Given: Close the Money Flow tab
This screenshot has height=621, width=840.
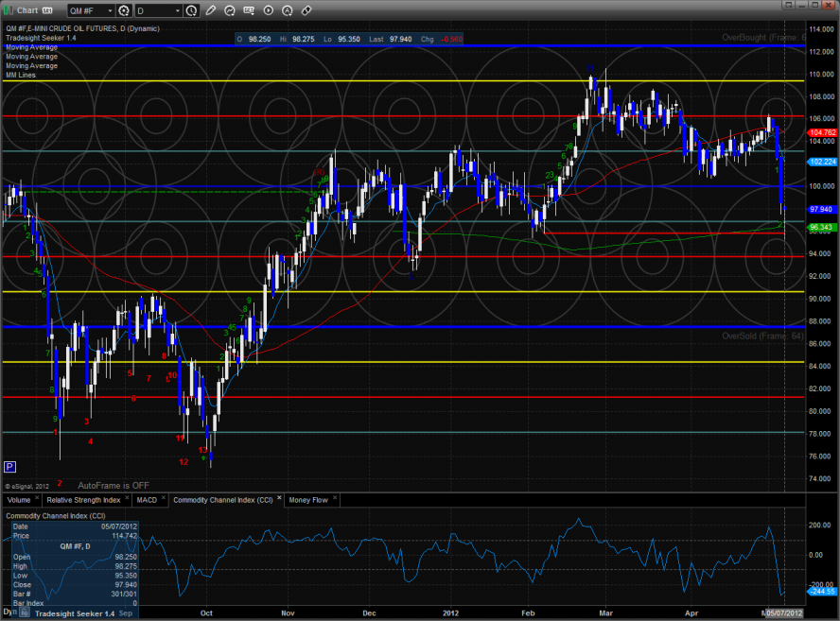Looking at the screenshot, I should (x=334, y=499).
